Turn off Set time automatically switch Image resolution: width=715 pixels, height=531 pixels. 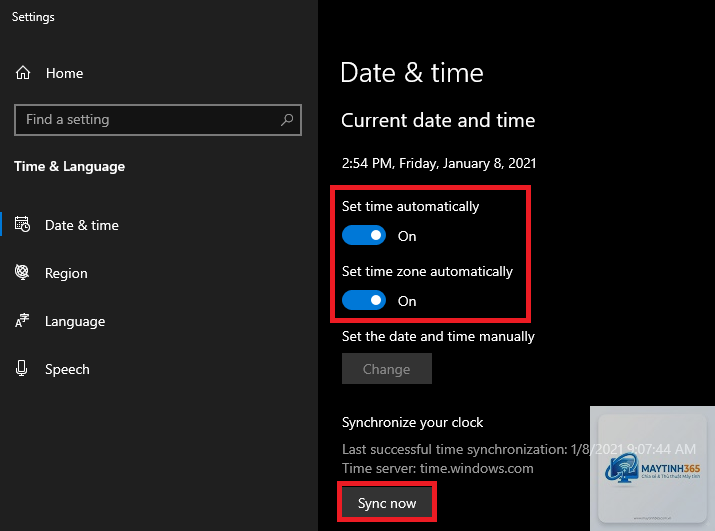[364, 235]
